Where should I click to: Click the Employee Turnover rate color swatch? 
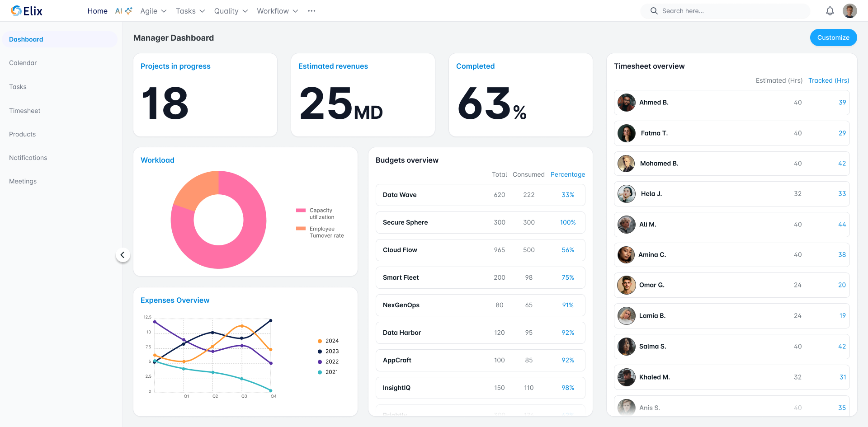[301, 229]
